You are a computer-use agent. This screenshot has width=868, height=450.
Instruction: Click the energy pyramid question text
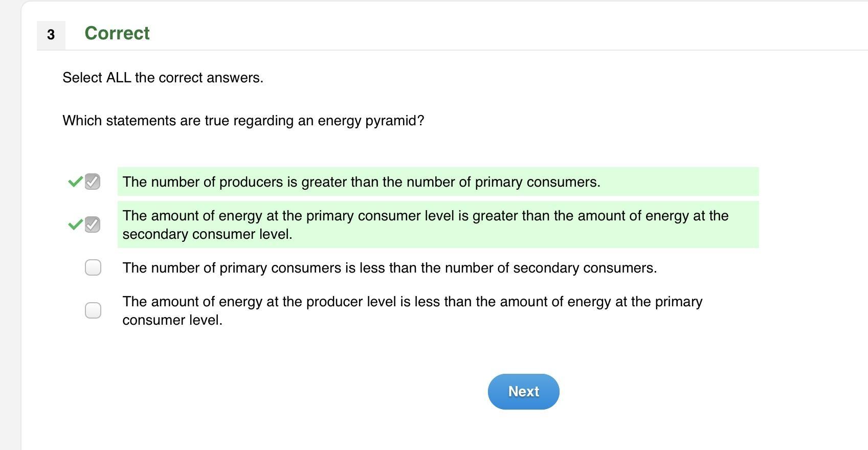243,121
